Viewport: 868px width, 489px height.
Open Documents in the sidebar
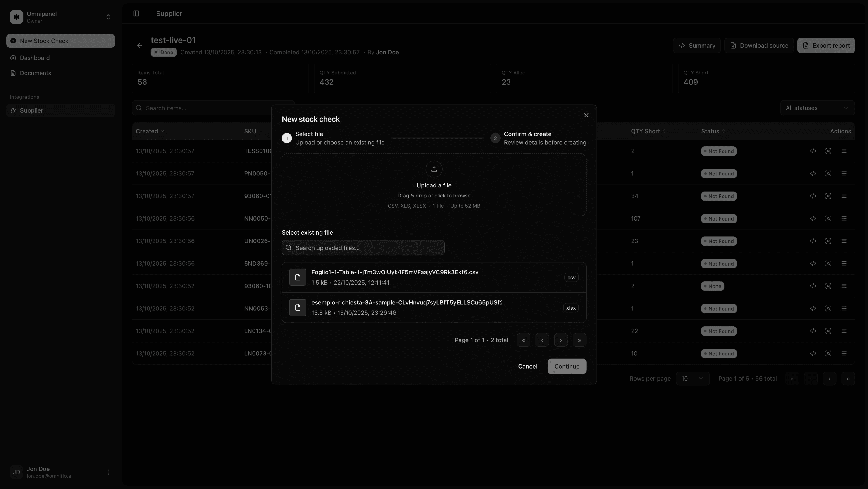tap(35, 73)
